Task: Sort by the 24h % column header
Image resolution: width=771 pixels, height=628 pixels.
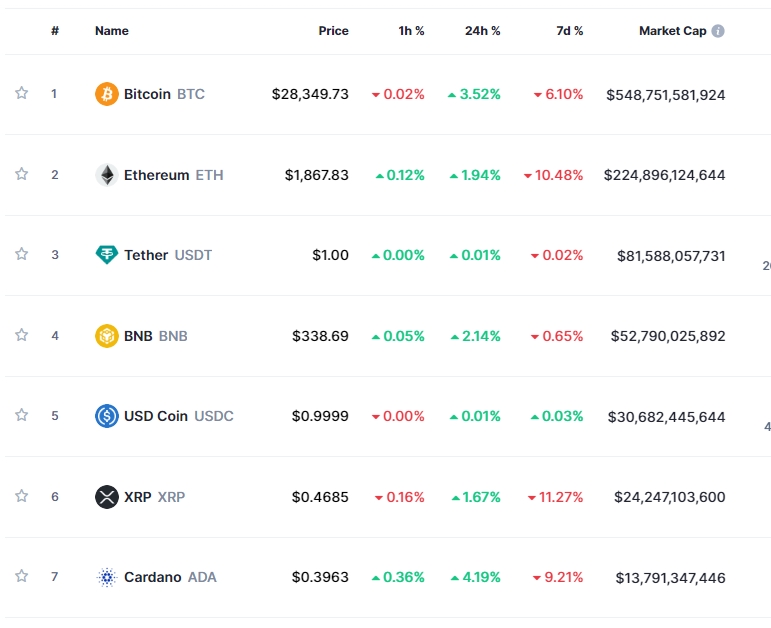Action: tap(482, 31)
